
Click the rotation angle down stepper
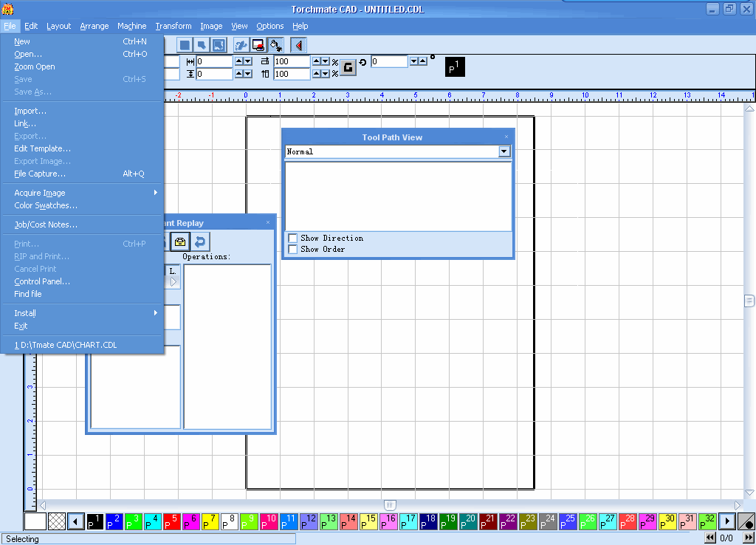pyautogui.click(x=413, y=61)
